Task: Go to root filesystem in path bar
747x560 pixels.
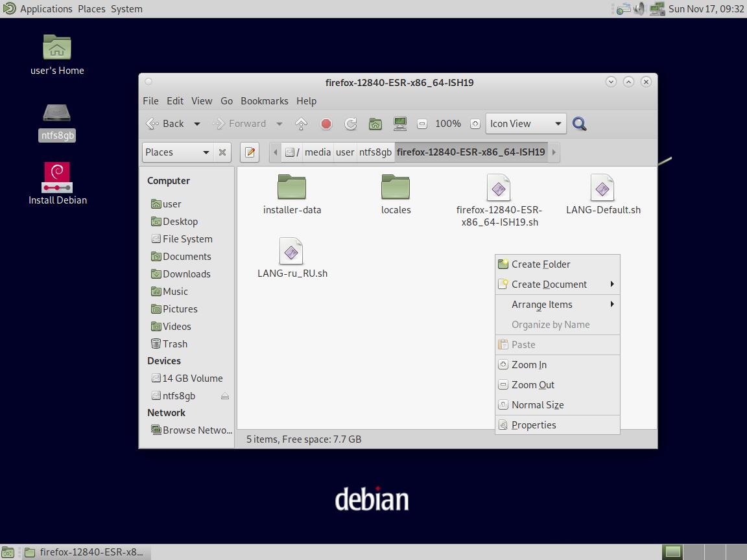Action: click(292, 152)
